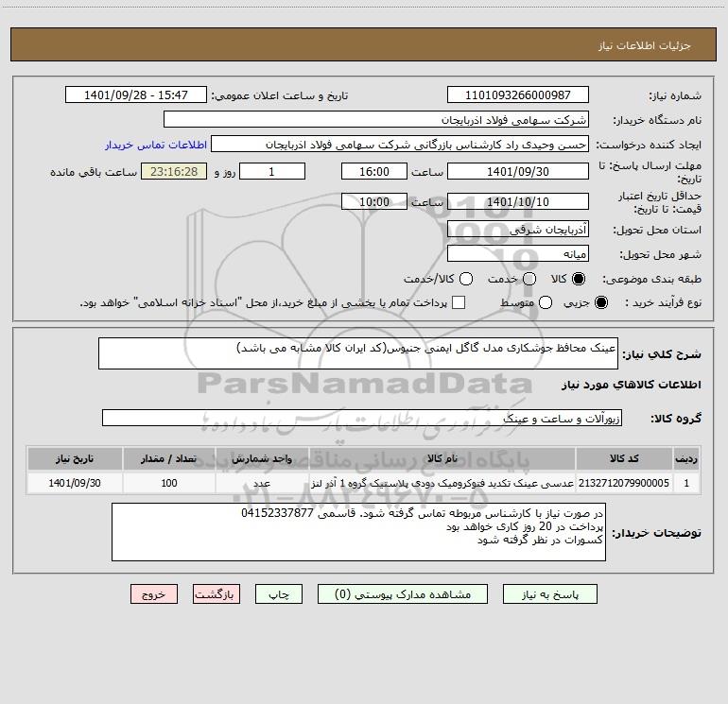Select the خدمت radio button
The width and height of the screenshot is (728, 704).
[529, 279]
